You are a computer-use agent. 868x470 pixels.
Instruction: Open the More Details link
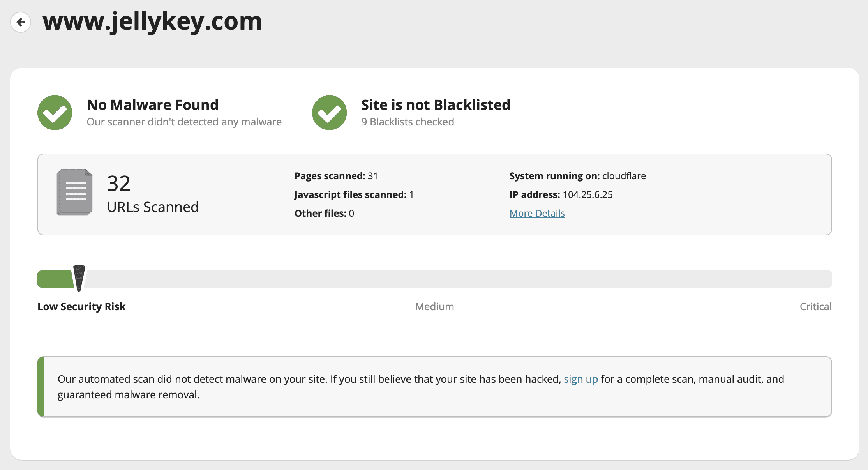pyautogui.click(x=537, y=213)
